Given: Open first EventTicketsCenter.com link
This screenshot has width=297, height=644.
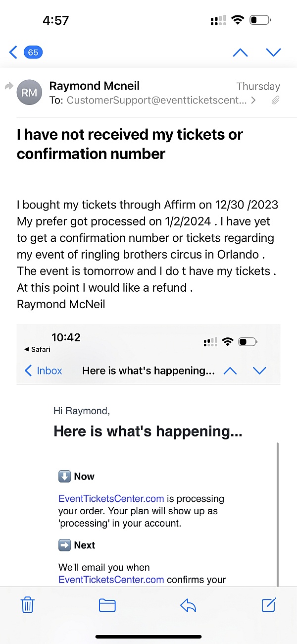Looking at the screenshot, I should click(111, 498).
